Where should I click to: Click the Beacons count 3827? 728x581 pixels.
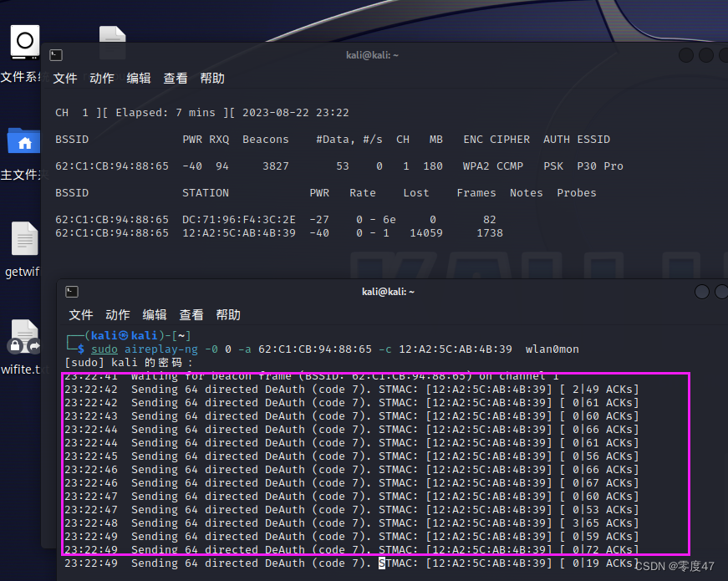click(276, 166)
